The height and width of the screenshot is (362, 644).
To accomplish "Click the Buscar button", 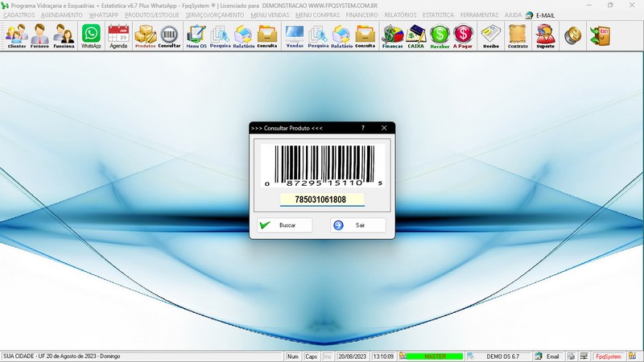I will tap(285, 225).
